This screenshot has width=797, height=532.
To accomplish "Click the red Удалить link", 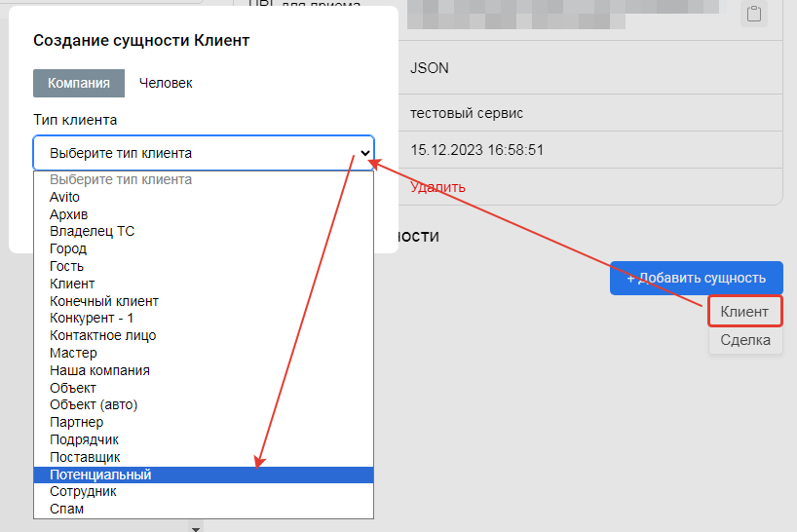I will point(437,187).
